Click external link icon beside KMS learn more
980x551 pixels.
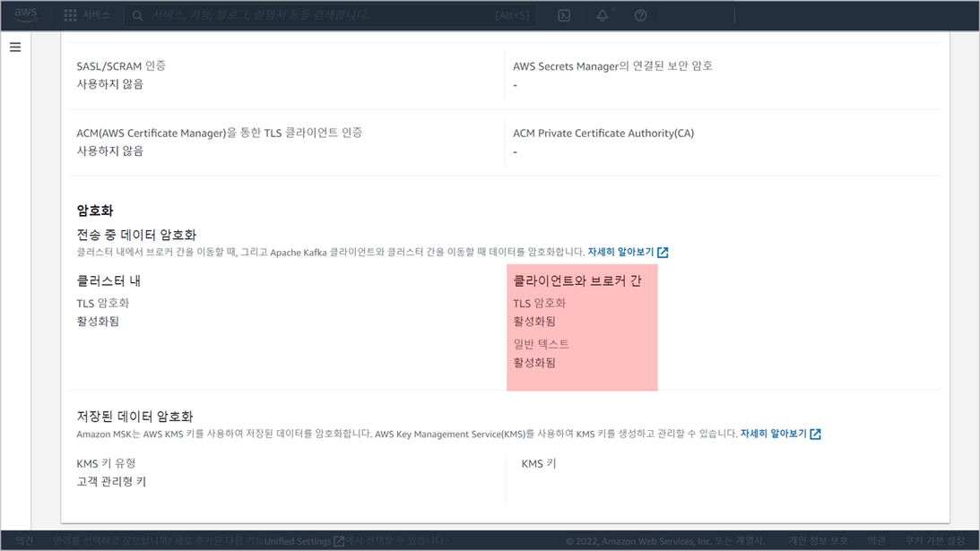(x=816, y=435)
